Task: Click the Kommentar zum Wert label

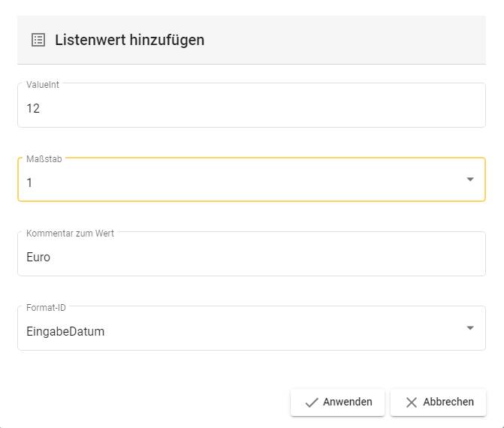Action: 70,234
